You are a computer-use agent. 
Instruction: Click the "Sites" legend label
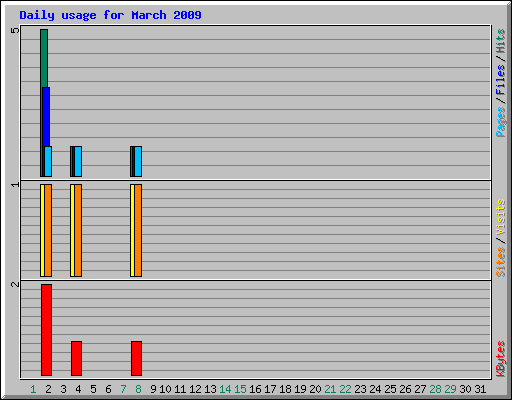click(501, 262)
